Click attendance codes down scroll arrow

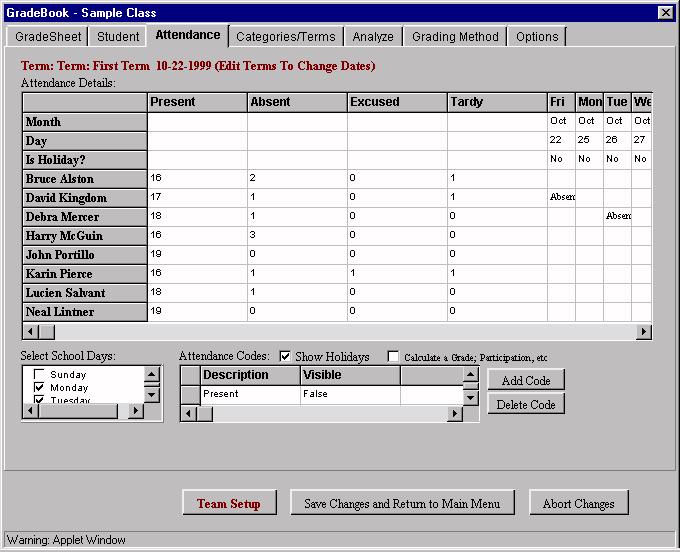point(471,397)
